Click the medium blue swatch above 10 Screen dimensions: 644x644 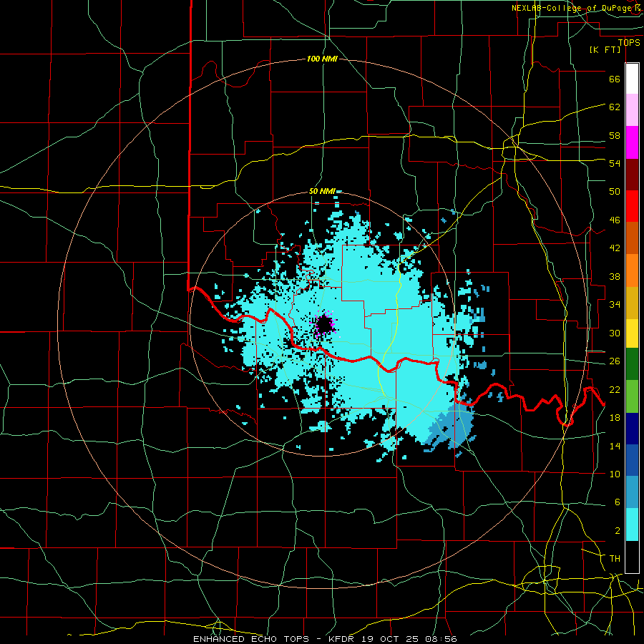632,460
